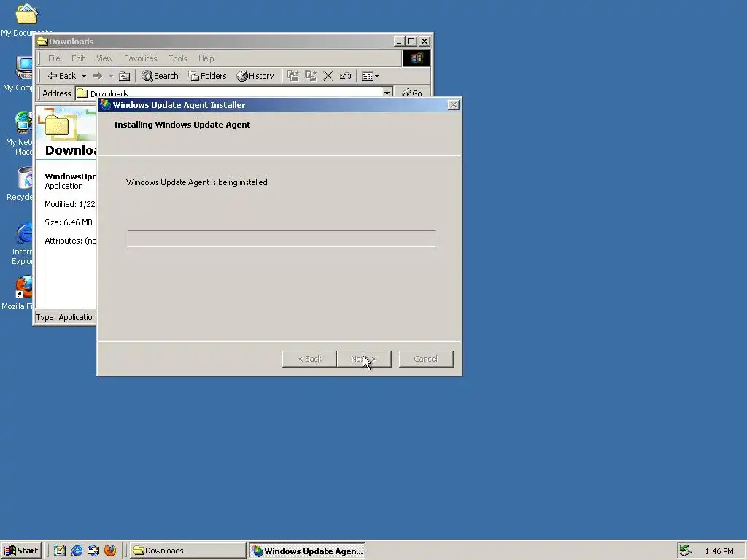Close the Windows Update Agent Installer dialog
747x560 pixels.
click(x=454, y=105)
